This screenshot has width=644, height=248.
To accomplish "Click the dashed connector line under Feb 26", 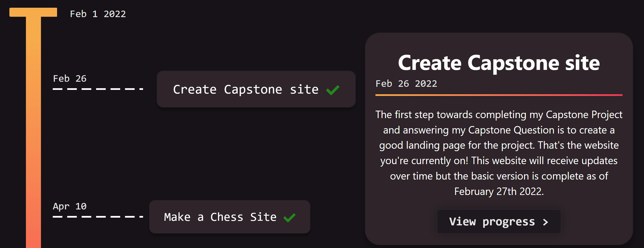I will (x=98, y=89).
